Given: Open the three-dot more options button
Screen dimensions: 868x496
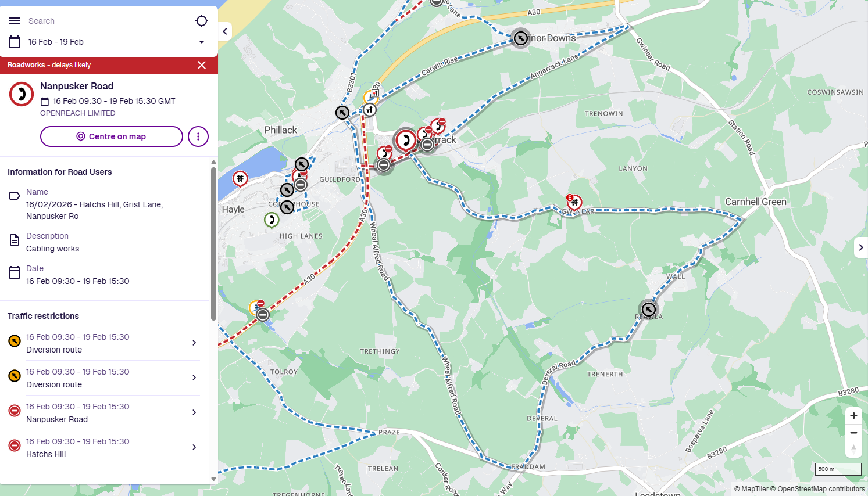Looking at the screenshot, I should (x=198, y=136).
